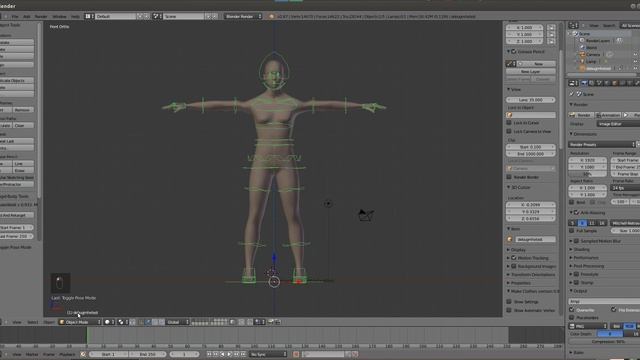Open the Image Editor display dropdown
640x360 pixels.
(x=618, y=124)
